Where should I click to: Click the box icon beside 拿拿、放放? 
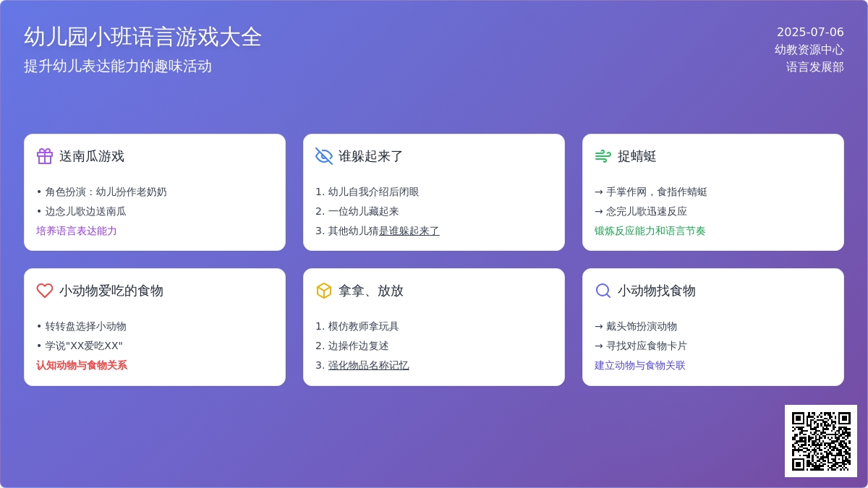[x=324, y=291]
